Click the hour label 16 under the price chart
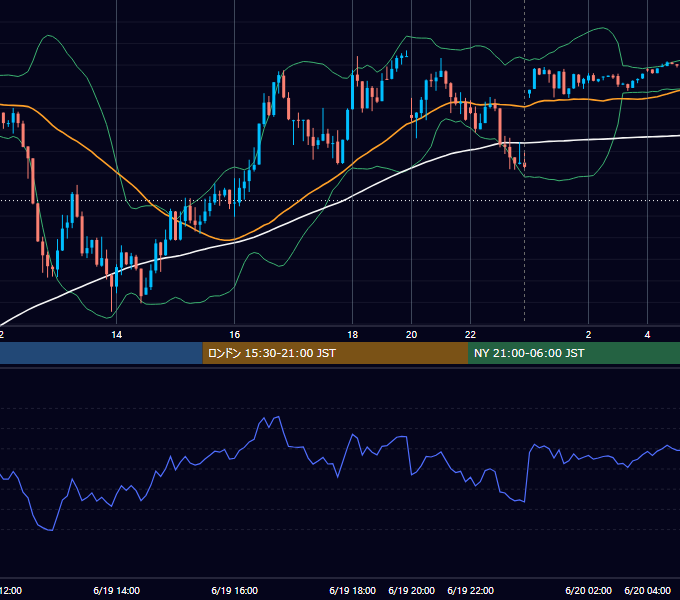 click(234, 335)
